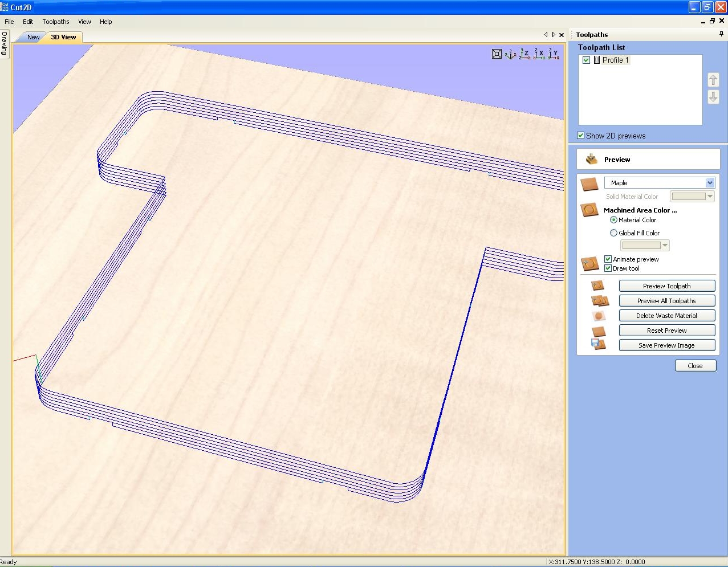This screenshot has height=567, width=728.
Task: Toggle the Show 2D previews checkbox
Action: pos(581,136)
